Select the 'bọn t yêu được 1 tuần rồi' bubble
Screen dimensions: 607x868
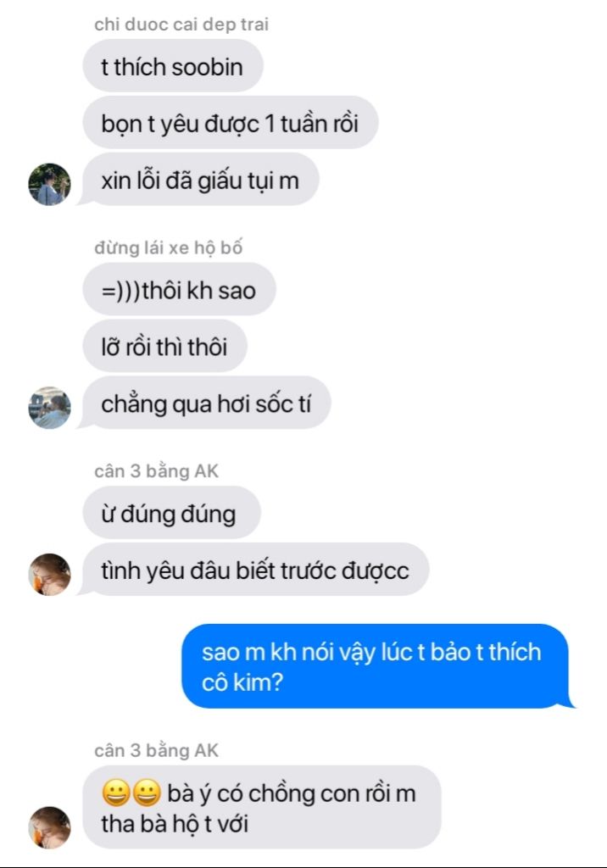pyautogui.click(x=231, y=123)
